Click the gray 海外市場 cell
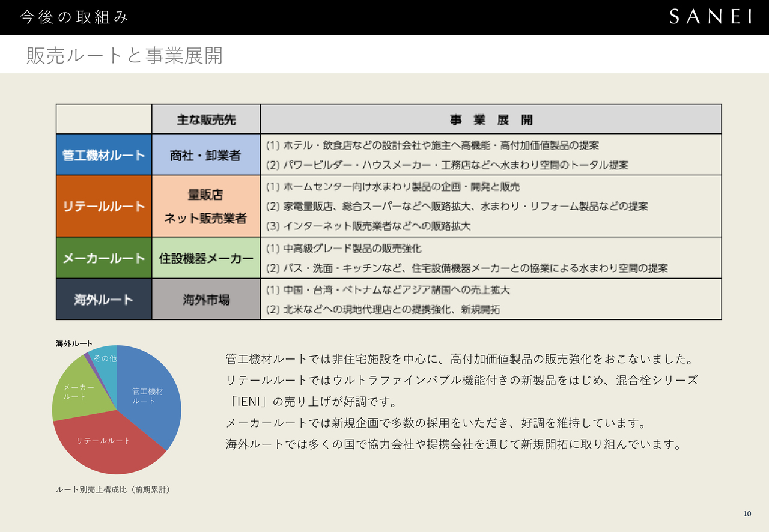Viewport: 769px width, 532px height. pos(205,299)
